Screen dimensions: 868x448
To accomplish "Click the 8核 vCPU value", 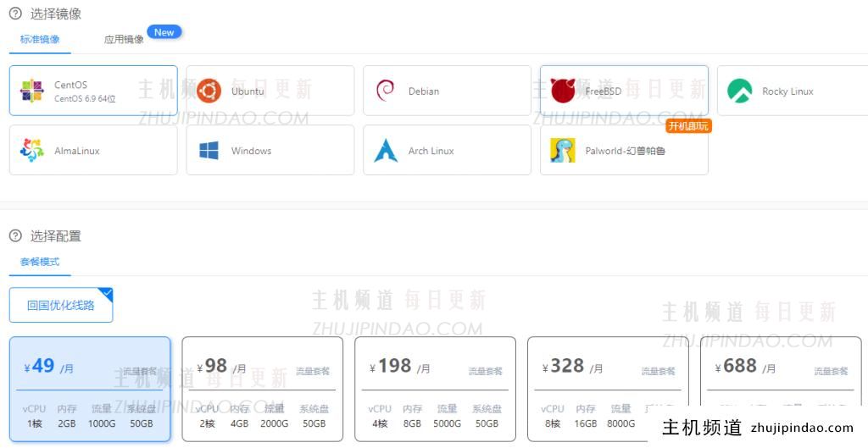I will 553,423.
